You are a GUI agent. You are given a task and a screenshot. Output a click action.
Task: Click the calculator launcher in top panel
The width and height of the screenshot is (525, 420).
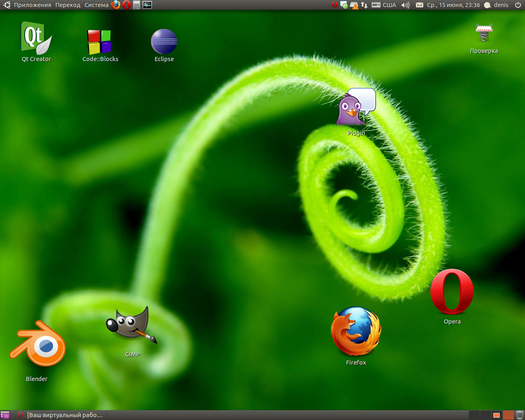pos(137,5)
